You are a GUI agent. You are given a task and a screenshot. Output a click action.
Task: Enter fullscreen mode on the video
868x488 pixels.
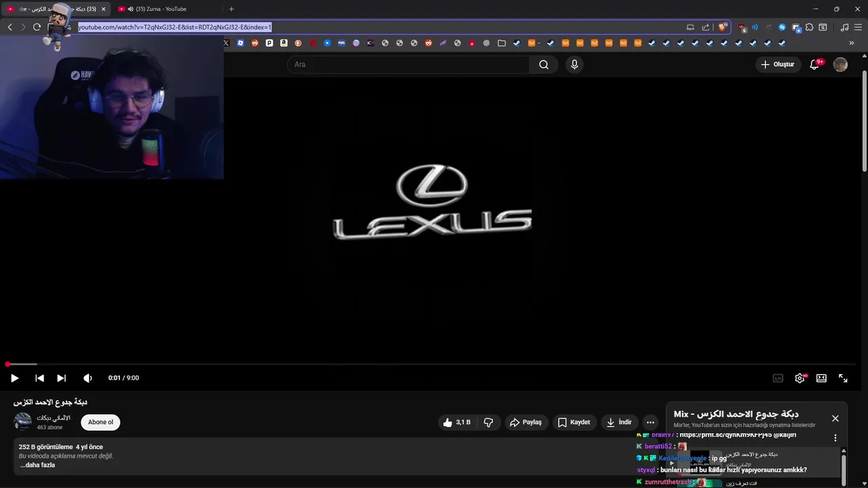coord(843,378)
